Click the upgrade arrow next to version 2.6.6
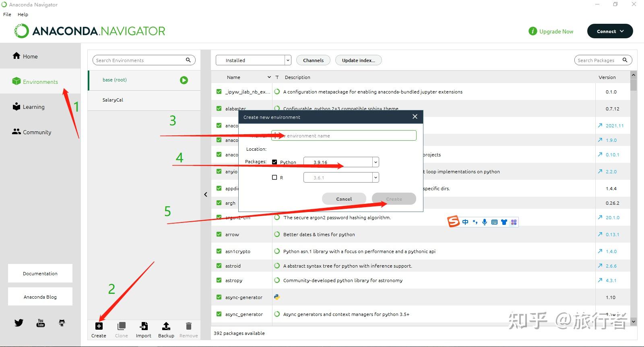This screenshot has height=347, width=644. tap(600, 266)
